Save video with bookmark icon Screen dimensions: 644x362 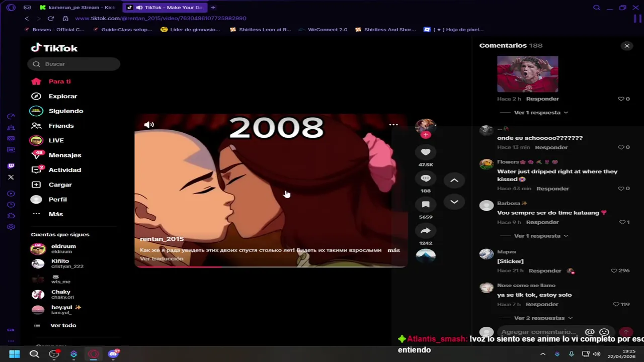click(426, 205)
